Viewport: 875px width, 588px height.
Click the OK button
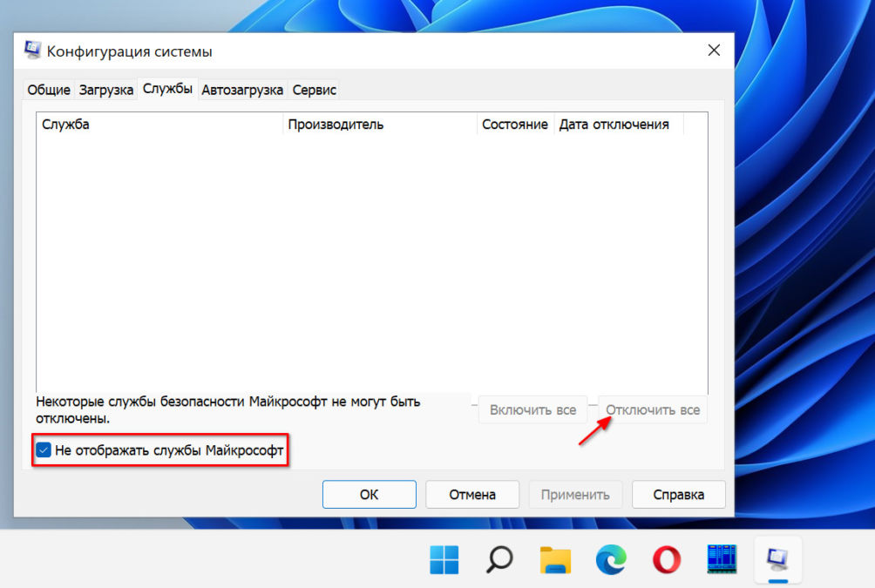370,494
